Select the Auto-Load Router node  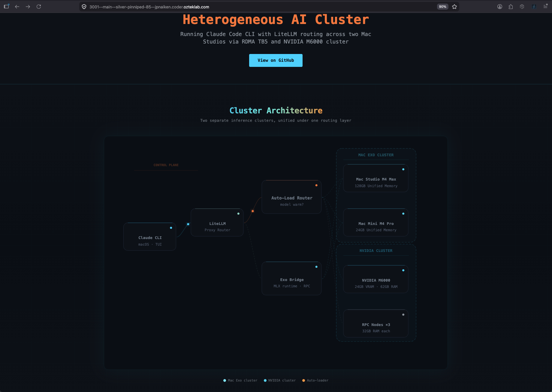coord(291,197)
